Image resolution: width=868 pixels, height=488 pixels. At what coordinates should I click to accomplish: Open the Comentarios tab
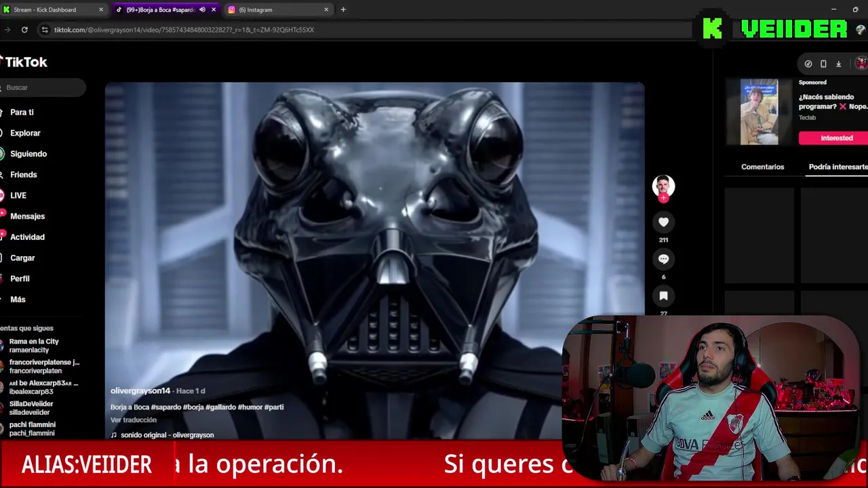coord(762,167)
